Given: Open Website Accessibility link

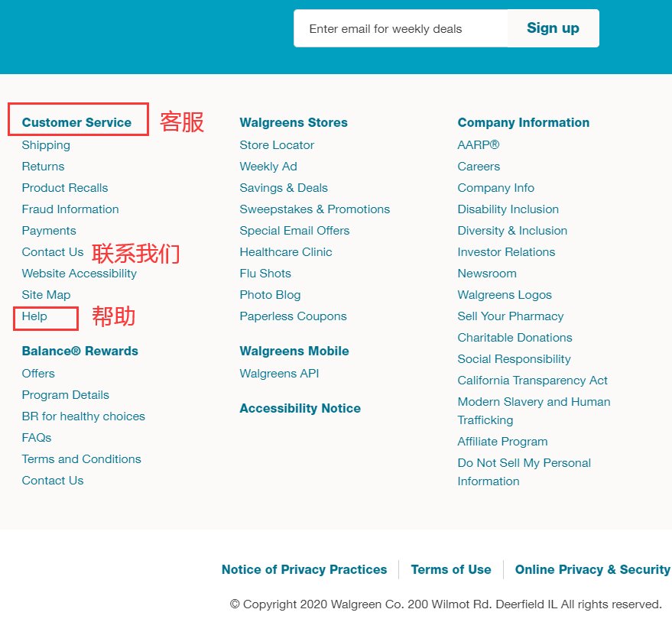Looking at the screenshot, I should click(x=80, y=274).
